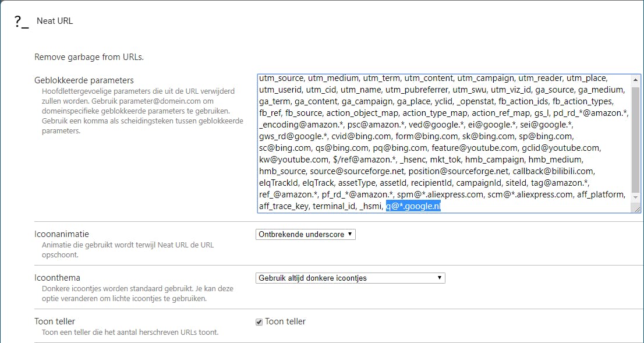Click the textarea resize handle corner
644x343 pixels.
click(x=636, y=209)
